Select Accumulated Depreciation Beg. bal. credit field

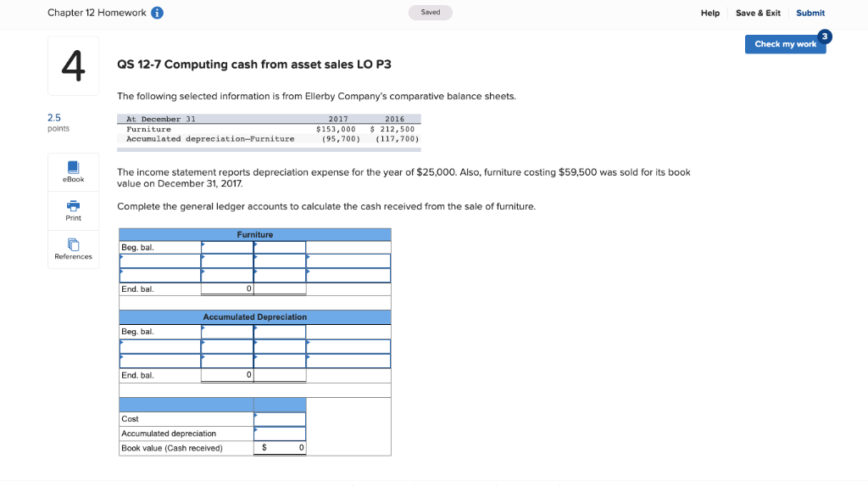point(280,332)
